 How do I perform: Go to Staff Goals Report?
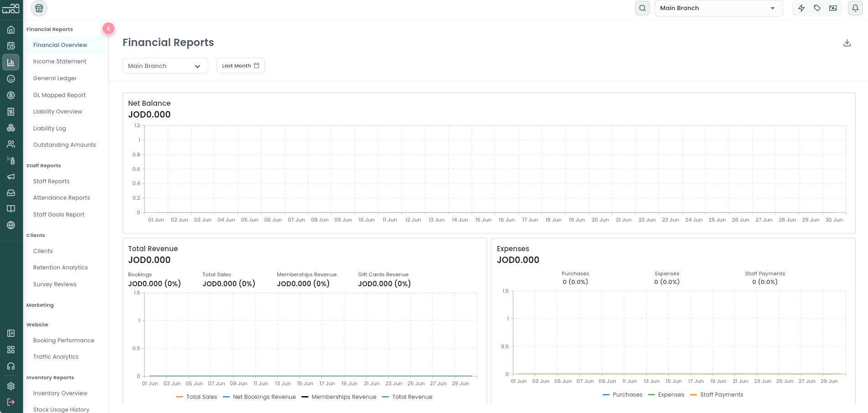(x=59, y=215)
